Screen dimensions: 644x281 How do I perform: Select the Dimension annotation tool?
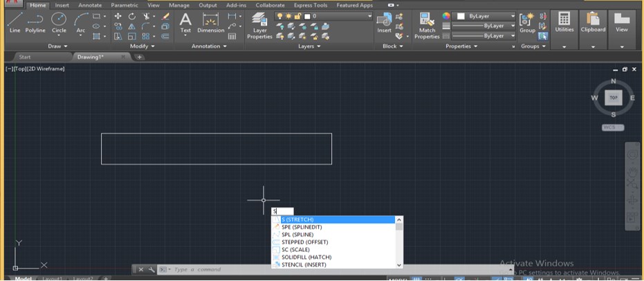pos(210,22)
